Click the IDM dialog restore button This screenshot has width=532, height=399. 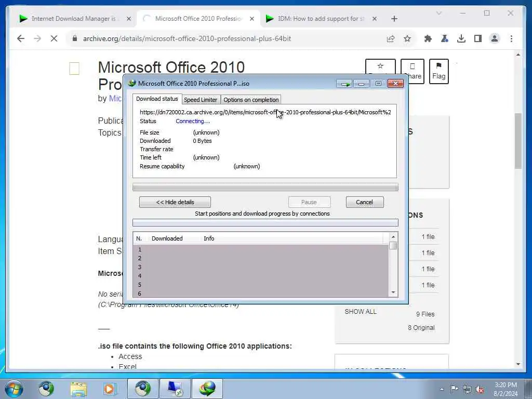[378, 84]
